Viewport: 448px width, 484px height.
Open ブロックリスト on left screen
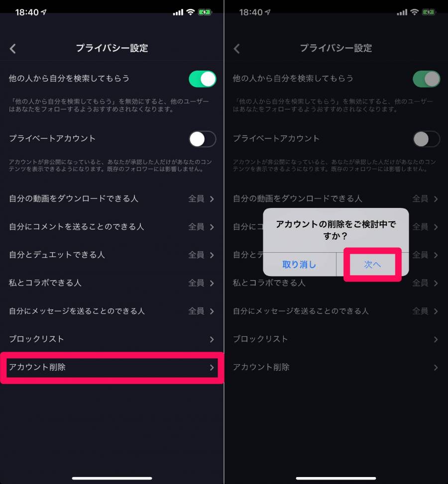pyautogui.click(x=112, y=339)
